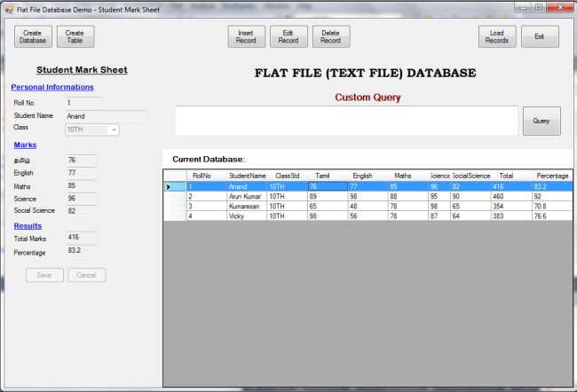
Task: Click the English marks field showing 77
Action: click(x=81, y=173)
